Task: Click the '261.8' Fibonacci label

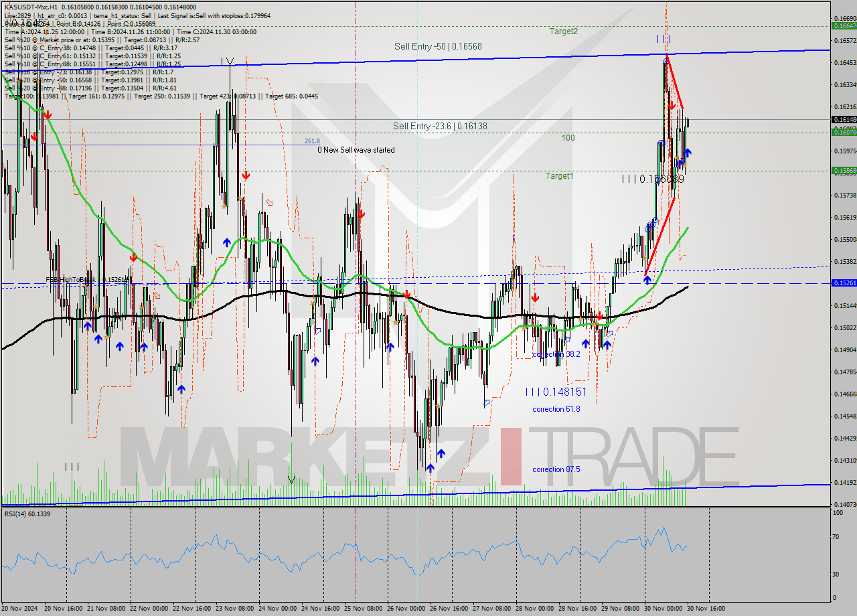Action: [312, 141]
